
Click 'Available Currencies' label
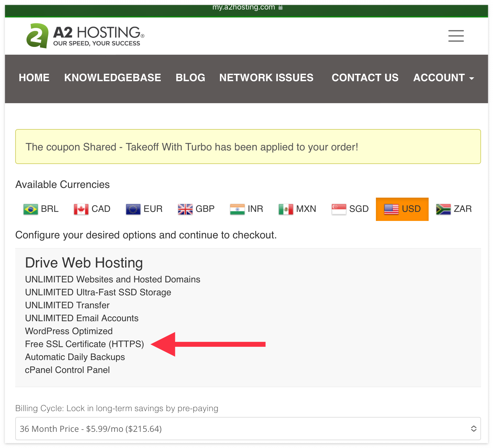pos(62,184)
